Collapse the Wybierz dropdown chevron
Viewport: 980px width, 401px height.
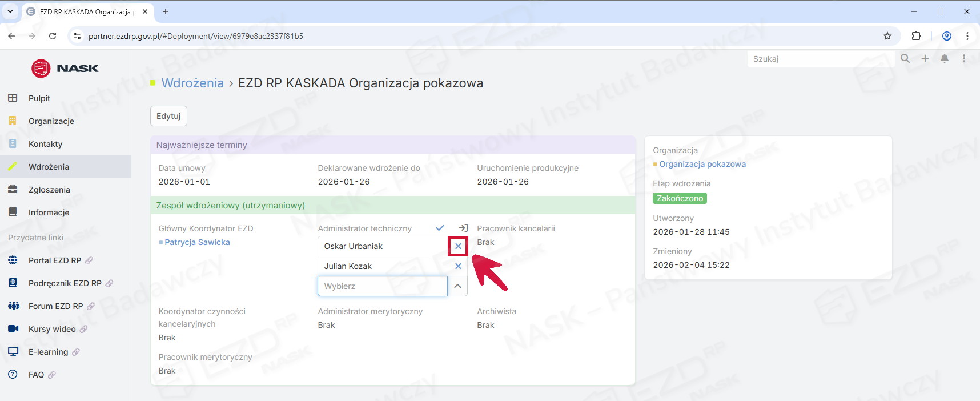(x=457, y=286)
